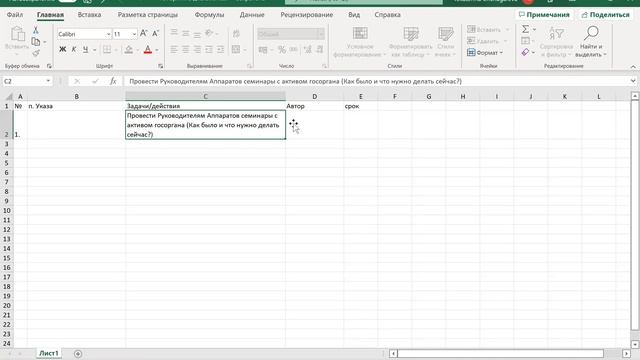Expand the formula bar chevron
The image size is (640, 360).
[x=633, y=81]
